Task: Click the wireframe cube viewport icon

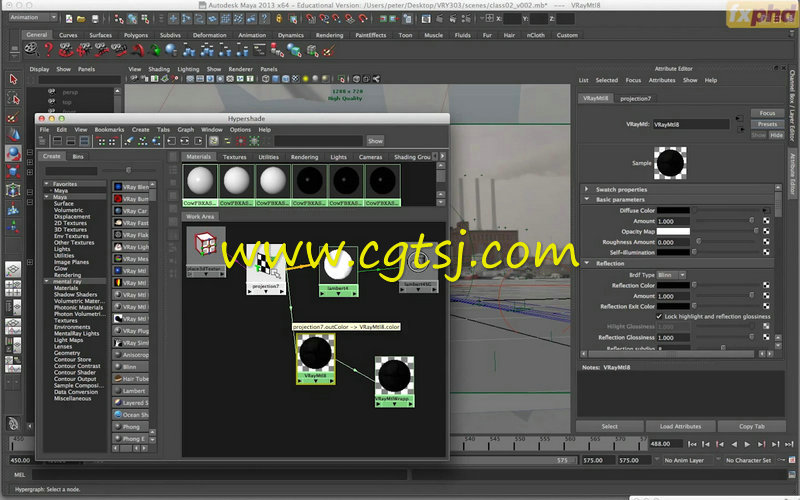Action: (265, 79)
